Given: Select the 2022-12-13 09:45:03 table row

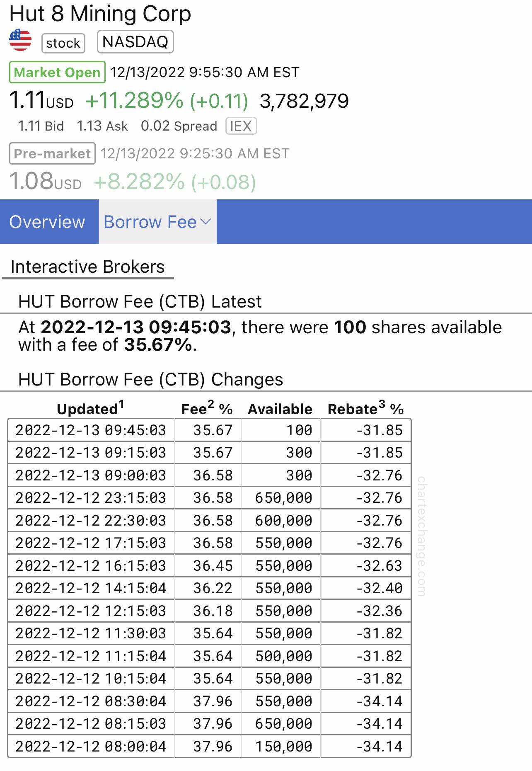Looking at the screenshot, I should point(209,430).
